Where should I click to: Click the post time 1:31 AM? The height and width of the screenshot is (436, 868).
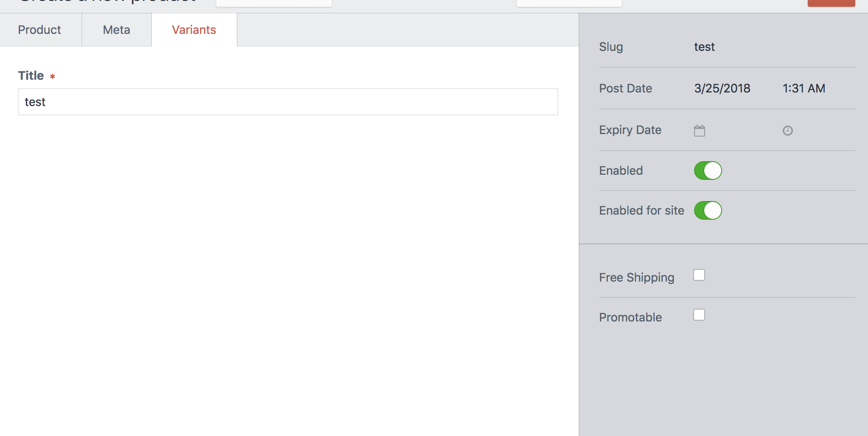click(803, 88)
